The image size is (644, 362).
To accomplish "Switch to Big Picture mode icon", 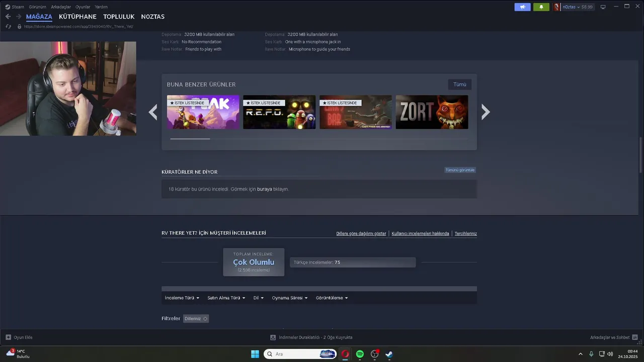I will [603, 7].
